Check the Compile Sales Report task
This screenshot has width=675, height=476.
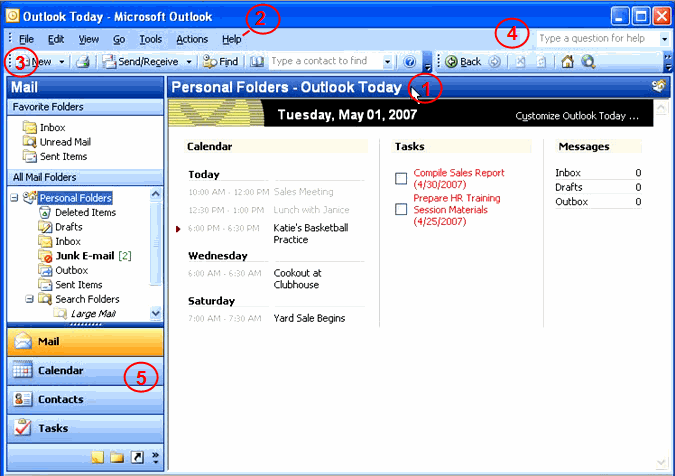pyautogui.click(x=401, y=179)
